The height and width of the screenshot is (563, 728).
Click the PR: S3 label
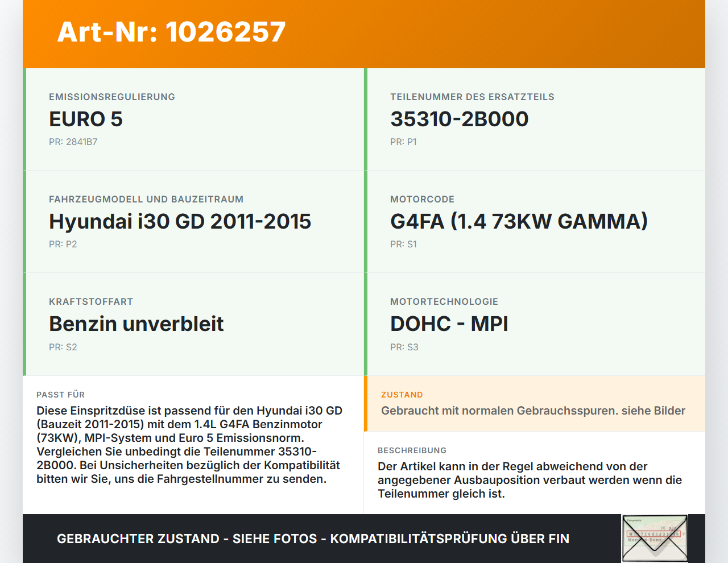click(x=404, y=347)
